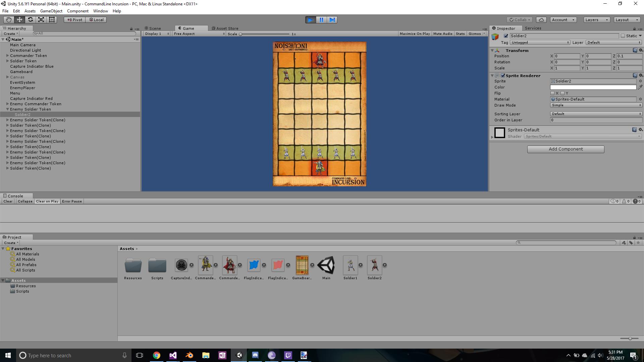Screen dimensions: 644x362
Task: Click the Add Component button
Action: 566,149
